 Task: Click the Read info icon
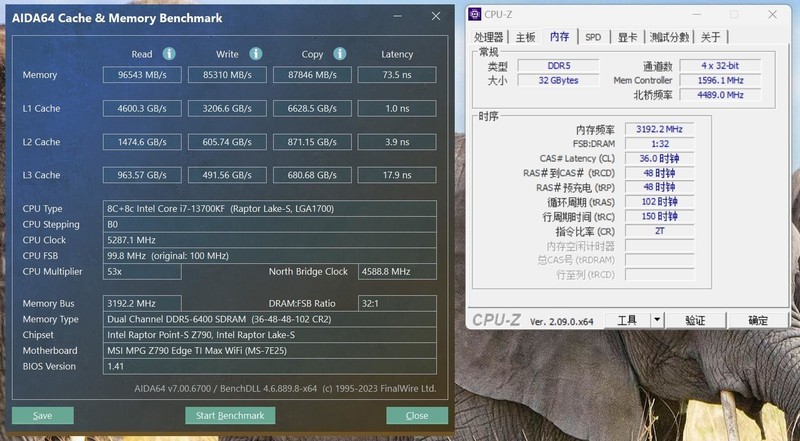[169, 54]
